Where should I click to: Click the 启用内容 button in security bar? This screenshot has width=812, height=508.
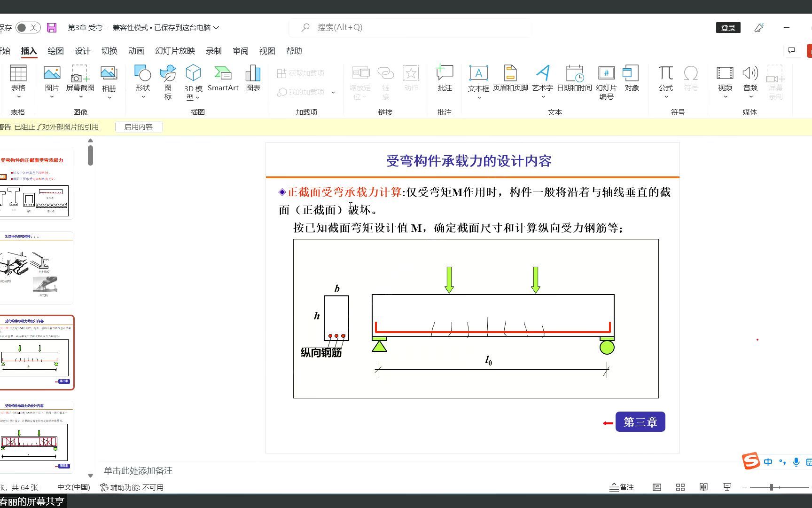pyautogui.click(x=139, y=127)
